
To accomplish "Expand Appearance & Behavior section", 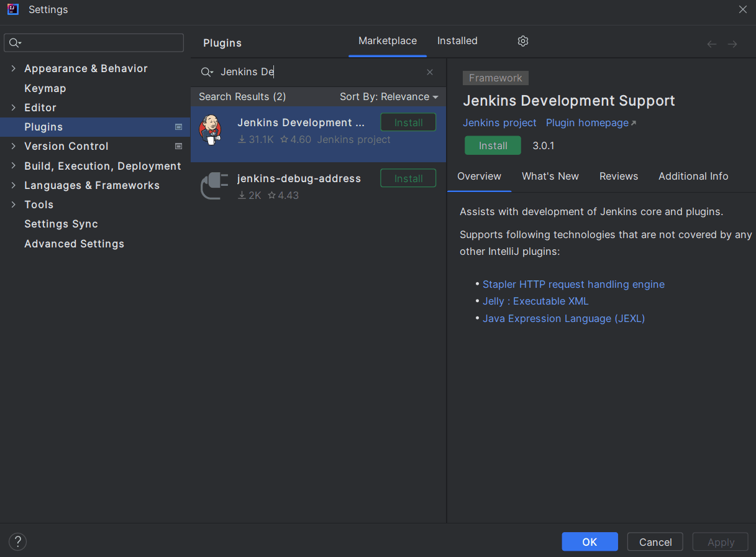I will [14, 68].
